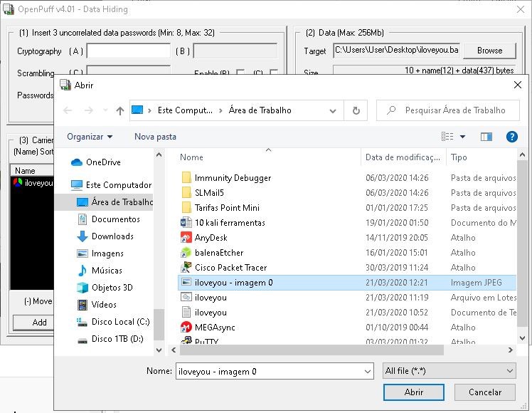
Task: Click the Nova pasta button
Action: click(x=155, y=137)
